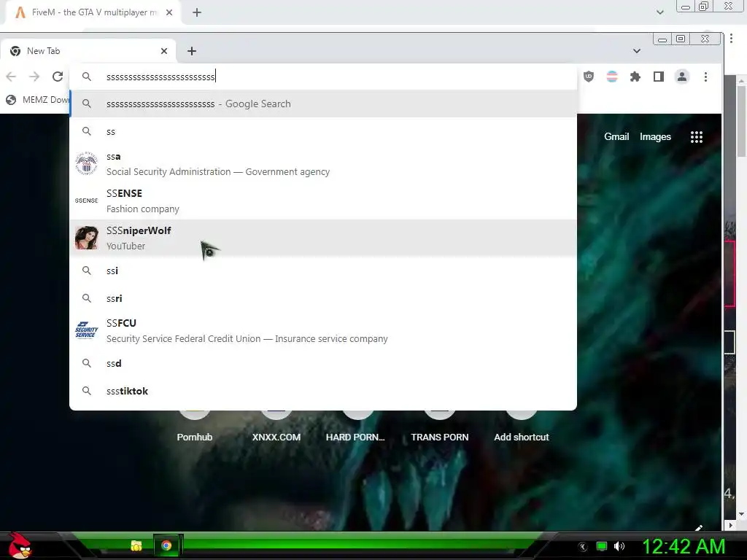The height and width of the screenshot is (560, 747).
Task: Click the customize pencil icon
Action: point(699,528)
